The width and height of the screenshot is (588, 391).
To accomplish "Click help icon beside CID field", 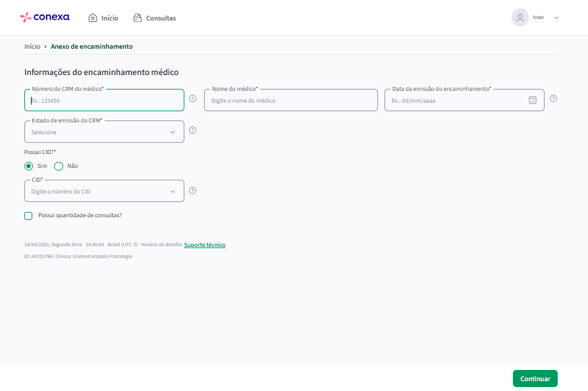I will pyautogui.click(x=193, y=191).
